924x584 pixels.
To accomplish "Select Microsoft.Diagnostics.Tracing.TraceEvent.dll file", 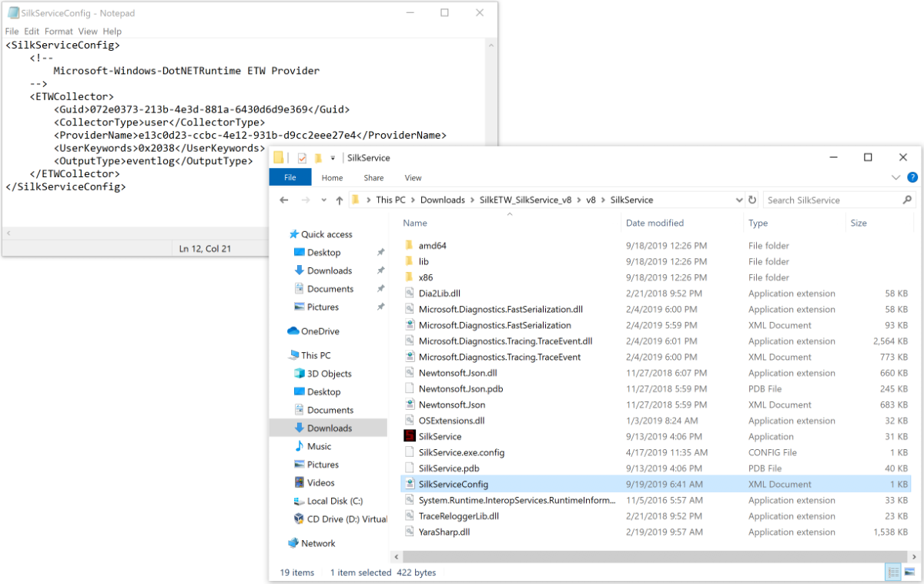I will tap(506, 341).
